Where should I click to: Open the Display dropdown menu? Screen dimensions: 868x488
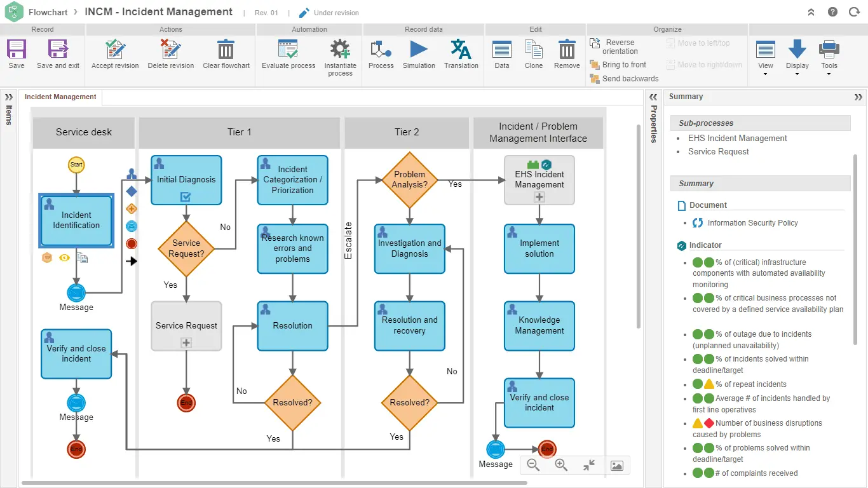pyautogui.click(x=797, y=57)
